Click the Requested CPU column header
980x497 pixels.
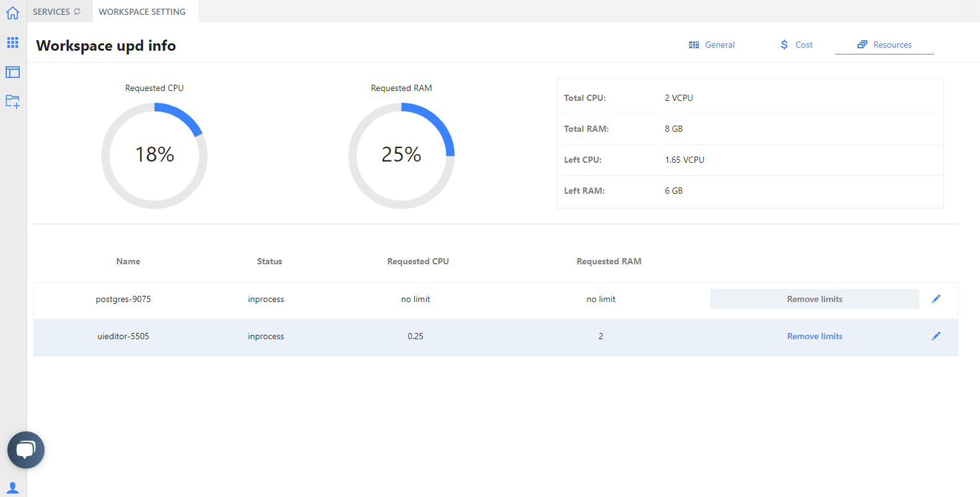(418, 261)
